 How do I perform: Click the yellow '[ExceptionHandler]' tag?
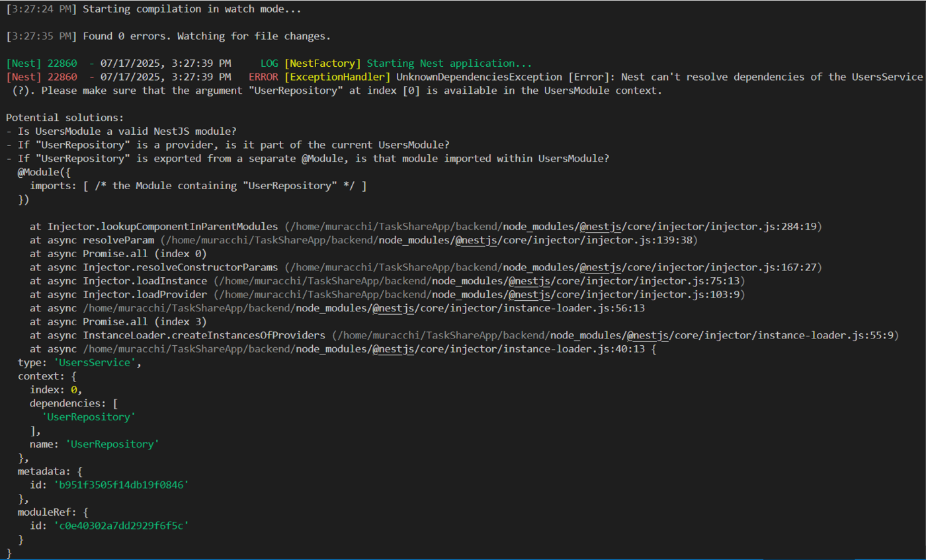coord(337,77)
